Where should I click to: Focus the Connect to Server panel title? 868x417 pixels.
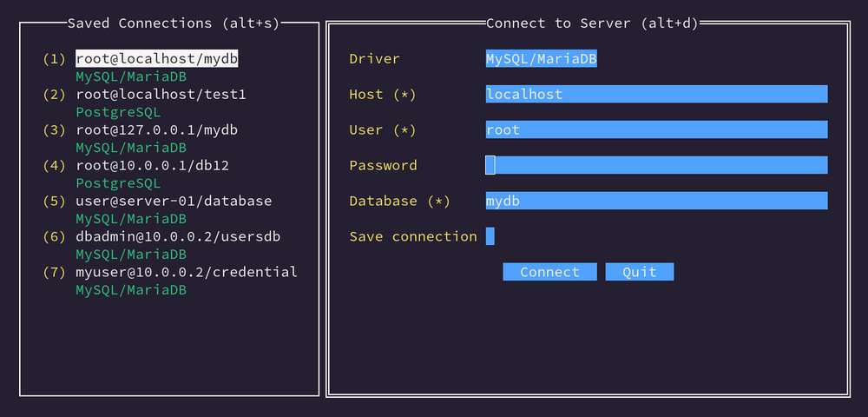(x=592, y=23)
